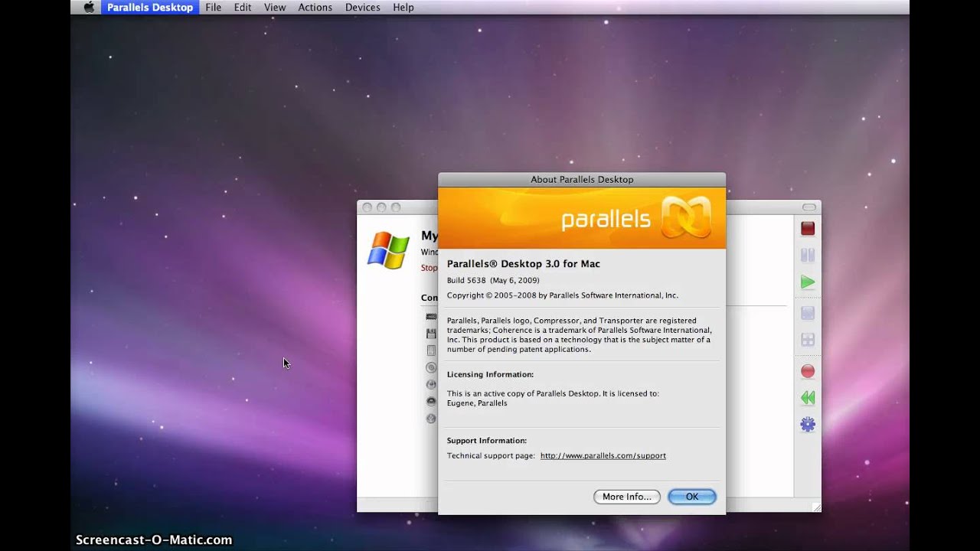Viewport: 980px width, 551px height.
Task: Close the main Parallels window with red button
Action: (x=367, y=207)
